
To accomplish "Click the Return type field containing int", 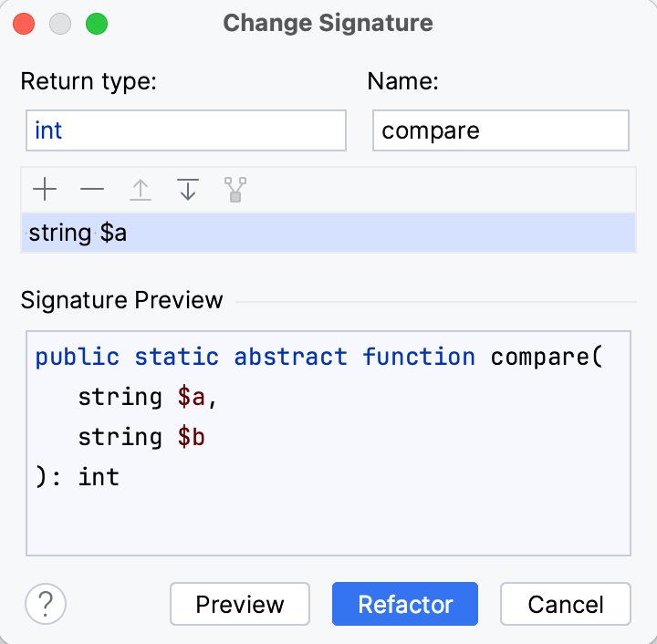I will coord(186,130).
